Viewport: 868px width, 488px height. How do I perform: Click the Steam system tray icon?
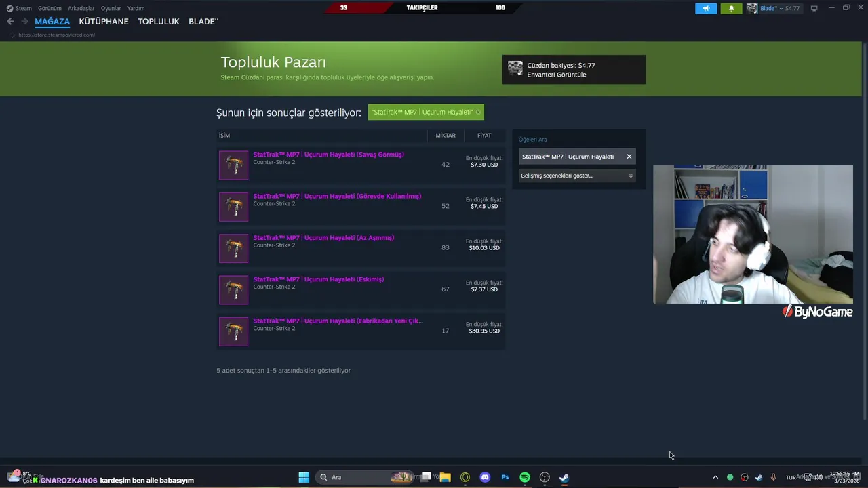(x=759, y=477)
